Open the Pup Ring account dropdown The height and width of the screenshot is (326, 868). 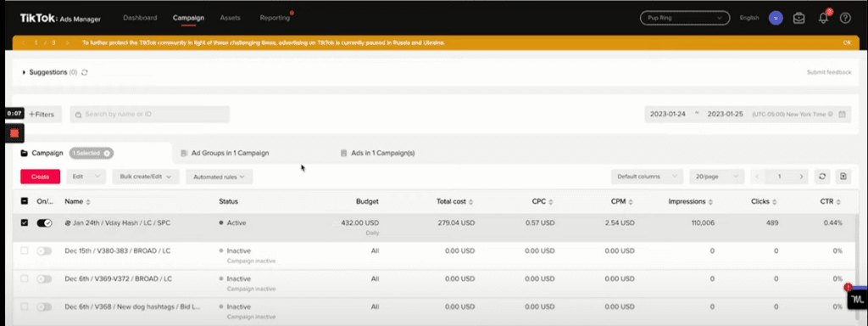pyautogui.click(x=685, y=18)
